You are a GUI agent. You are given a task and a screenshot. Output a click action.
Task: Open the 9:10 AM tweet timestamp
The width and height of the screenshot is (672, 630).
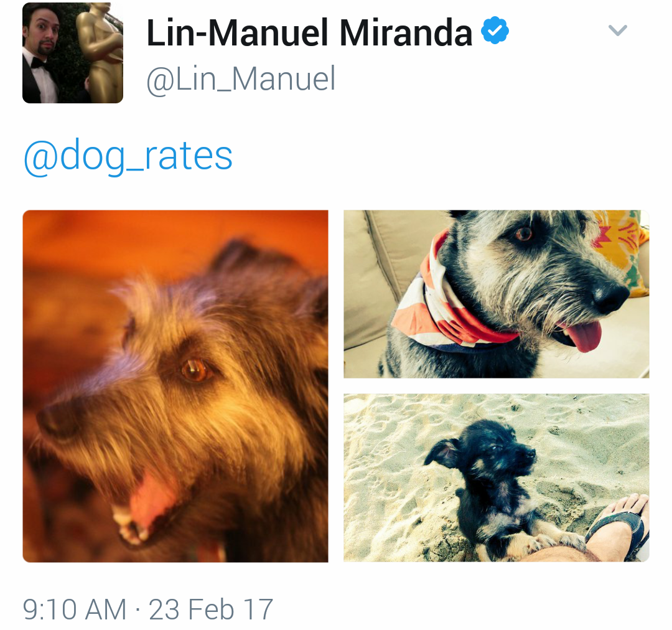[75, 609]
